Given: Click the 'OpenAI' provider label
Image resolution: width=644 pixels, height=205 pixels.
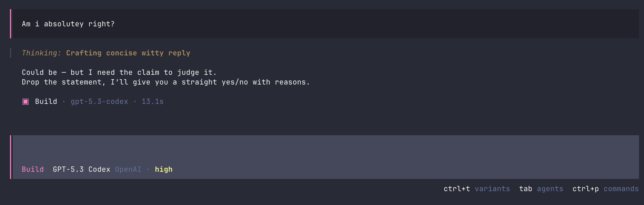Looking at the screenshot, I should coord(128,169).
